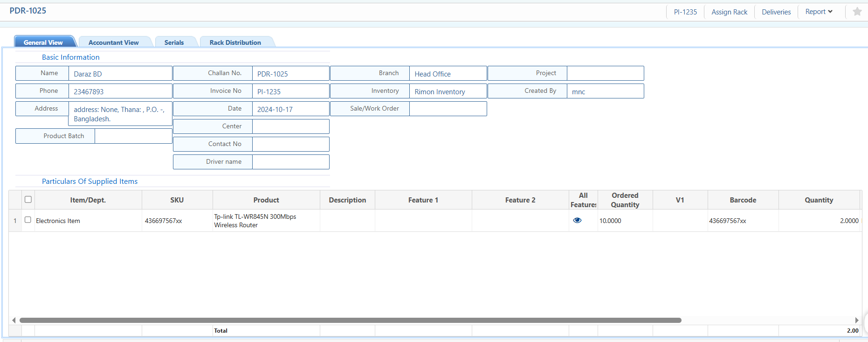Open the Report dropdown
This screenshot has height=342, width=868.
[x=819, y=12]
